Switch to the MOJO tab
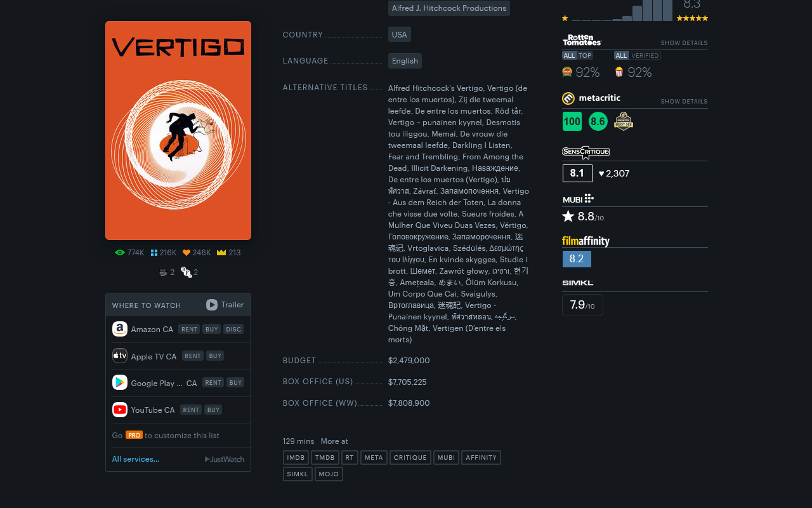This screenshot has height=508, width=812. pos(329,474)
